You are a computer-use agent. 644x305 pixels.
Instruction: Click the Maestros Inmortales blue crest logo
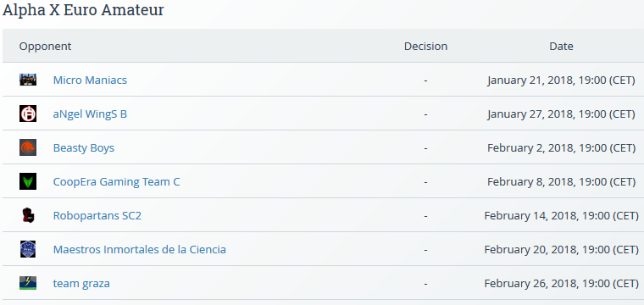tap(28, 249)
